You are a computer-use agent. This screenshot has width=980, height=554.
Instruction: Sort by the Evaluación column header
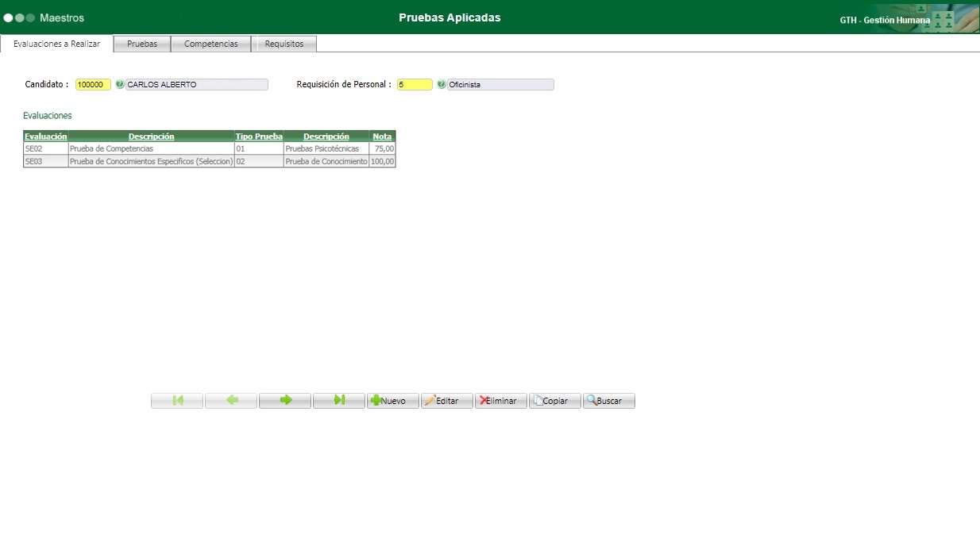pyautogui.click(x=46, y=137)
